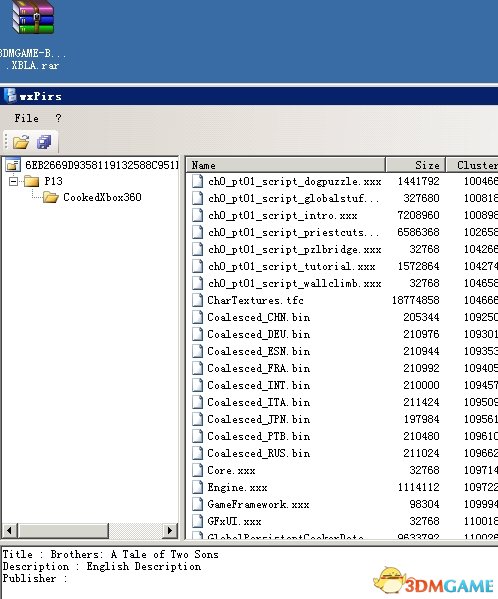
Task: Sort by the Size column header
Action: click(x=416, y=165)
